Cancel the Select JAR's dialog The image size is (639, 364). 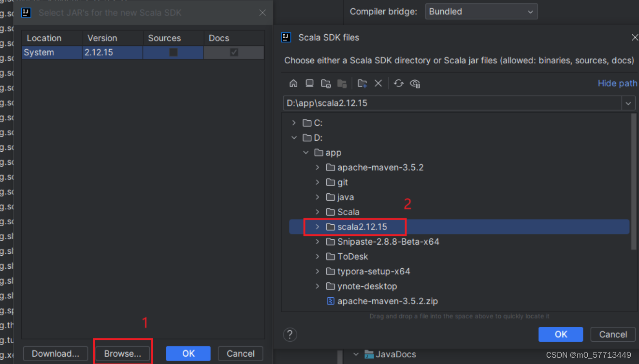point(241,353)
